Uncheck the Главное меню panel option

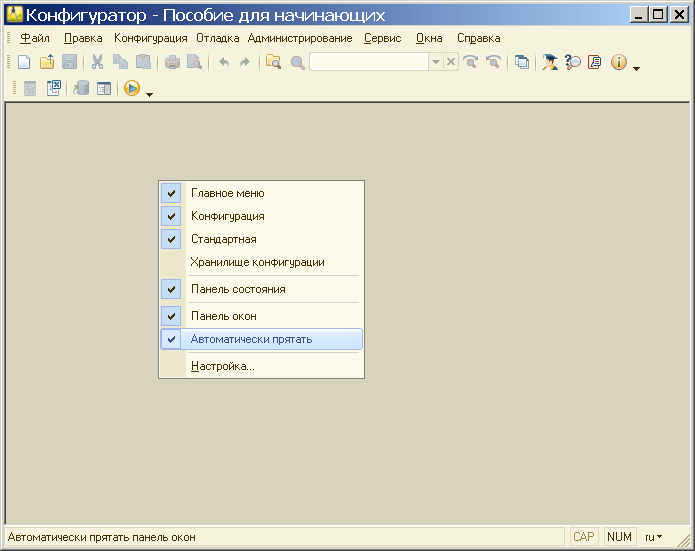point(227,193)
